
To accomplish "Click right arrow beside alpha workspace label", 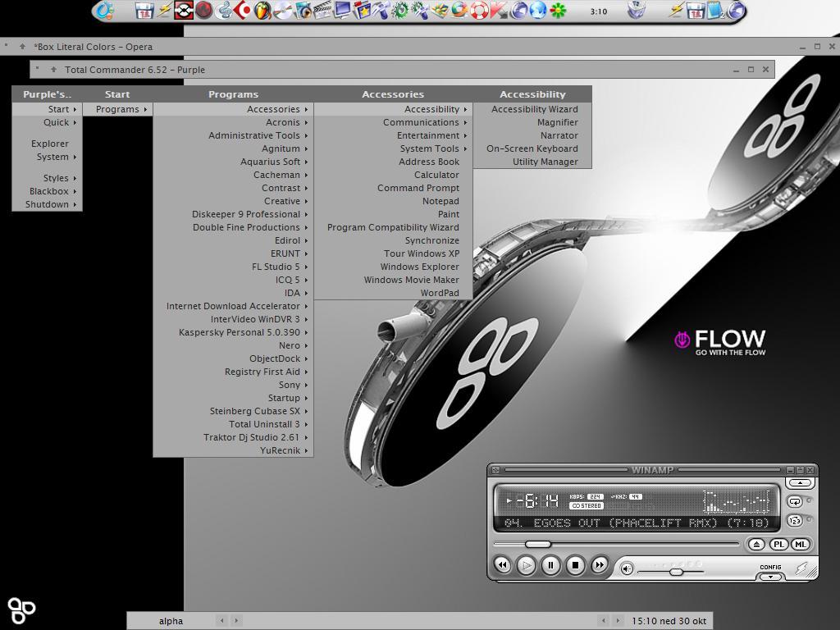I will 236,620.
